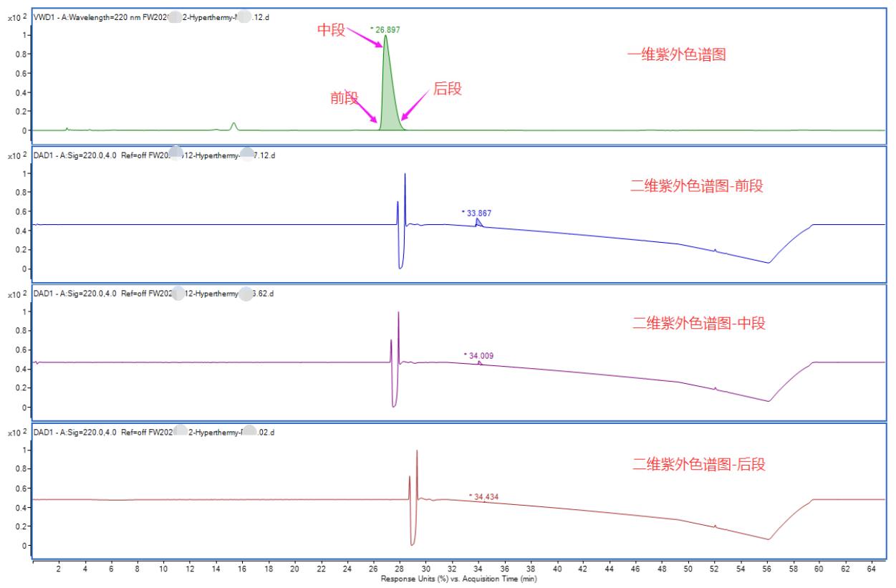This screenshot has height=588, width=896.
Task: Click the small green peak near 15 minutes
Action: (x=233, y=125)
